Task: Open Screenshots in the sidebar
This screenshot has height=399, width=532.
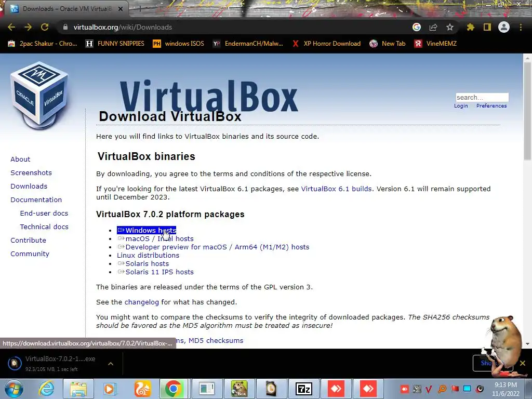Action: pyautogui.click(x=31, y=172)
